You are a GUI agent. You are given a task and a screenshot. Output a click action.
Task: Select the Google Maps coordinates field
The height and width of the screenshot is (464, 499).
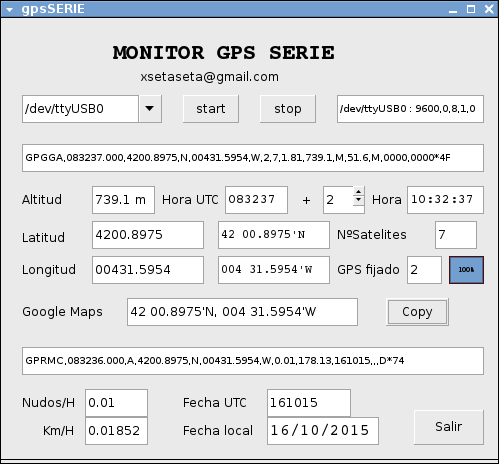[242, 312]
